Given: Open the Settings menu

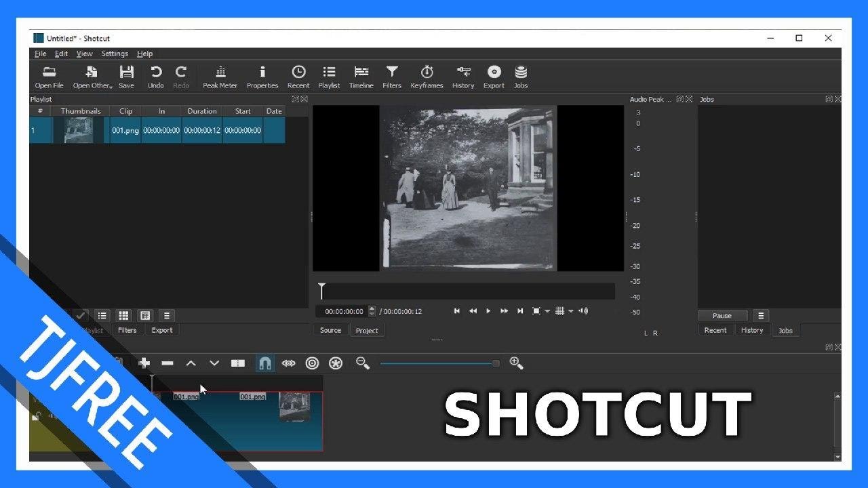Looking at the screenshot, I should pos(115,54).
